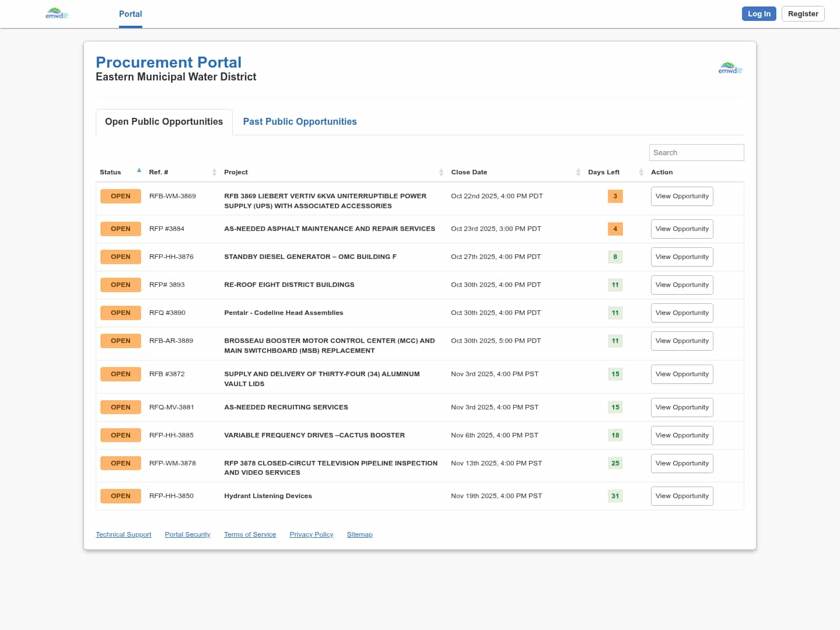Sort table by Status column arrow

click(139, 171)
